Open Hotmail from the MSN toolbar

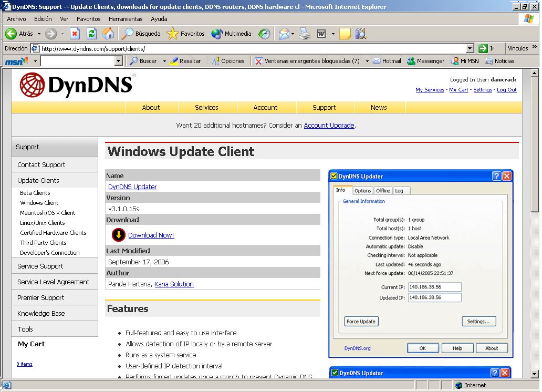click(x=387, y=61)
